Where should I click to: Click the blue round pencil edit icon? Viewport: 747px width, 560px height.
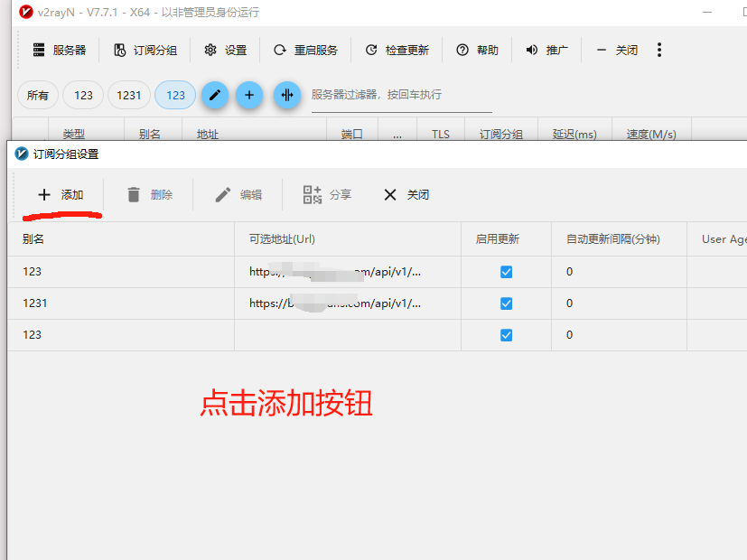pyautogui.click(x=215, y=95)
